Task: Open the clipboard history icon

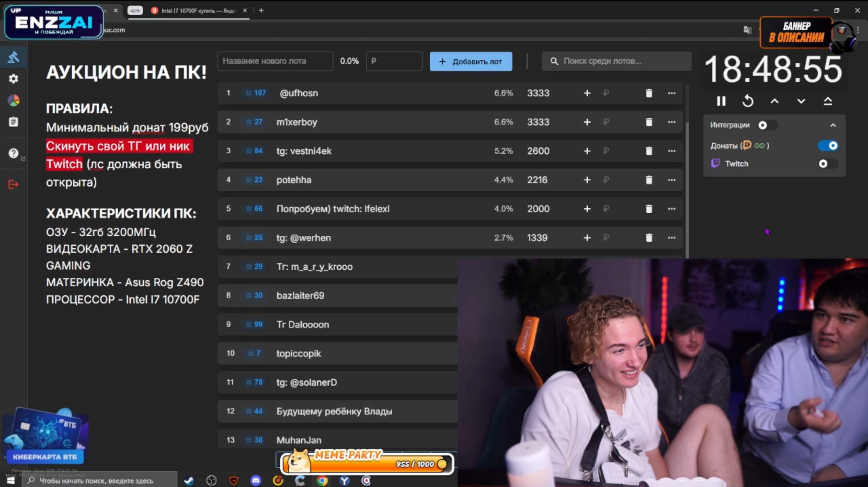Action: click(14, 122)
